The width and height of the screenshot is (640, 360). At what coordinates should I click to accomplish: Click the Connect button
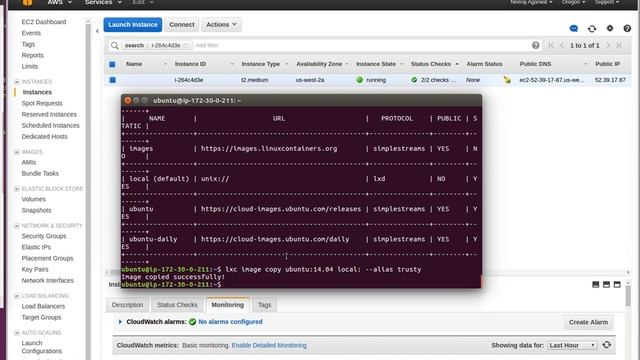pos(182,24)
